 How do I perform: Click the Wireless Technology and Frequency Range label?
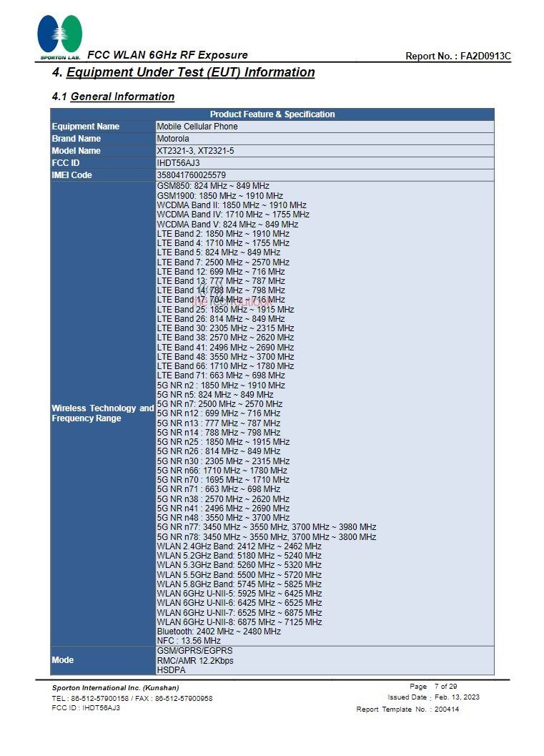(x=102, y=413)
